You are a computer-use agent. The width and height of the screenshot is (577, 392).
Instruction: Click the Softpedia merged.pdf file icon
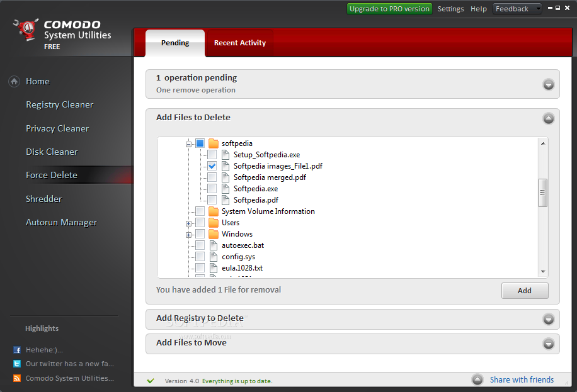coord(226,177)
